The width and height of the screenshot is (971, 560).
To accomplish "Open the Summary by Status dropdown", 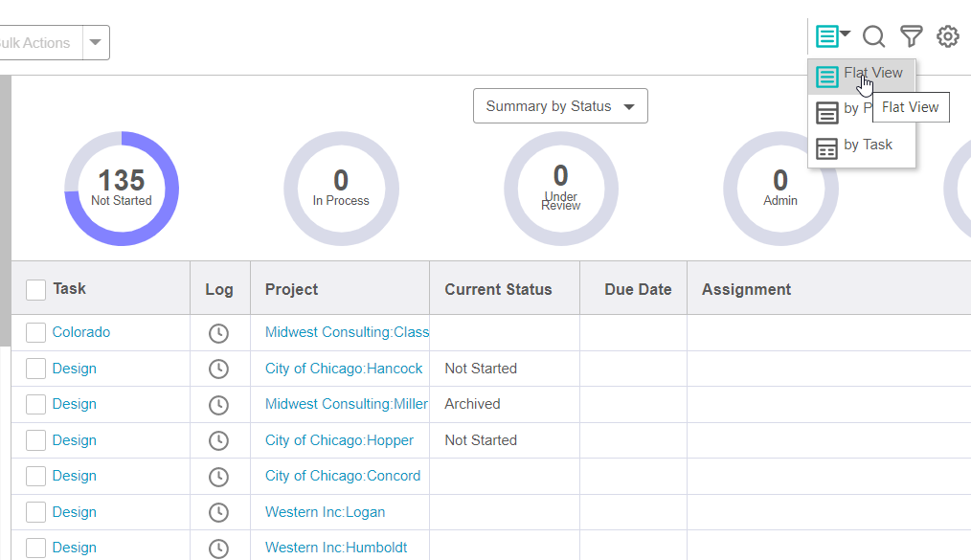I will (560, 105).
